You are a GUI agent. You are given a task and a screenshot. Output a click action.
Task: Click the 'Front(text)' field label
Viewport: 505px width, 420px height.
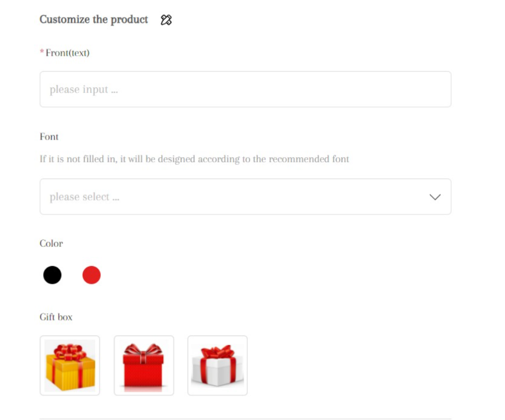click(67, 53)
